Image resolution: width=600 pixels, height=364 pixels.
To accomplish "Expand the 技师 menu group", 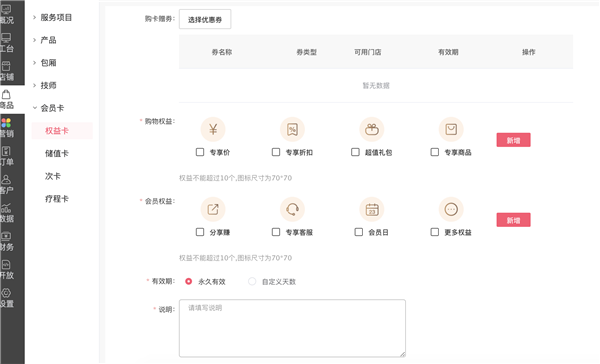I will (x=45, y=85).
